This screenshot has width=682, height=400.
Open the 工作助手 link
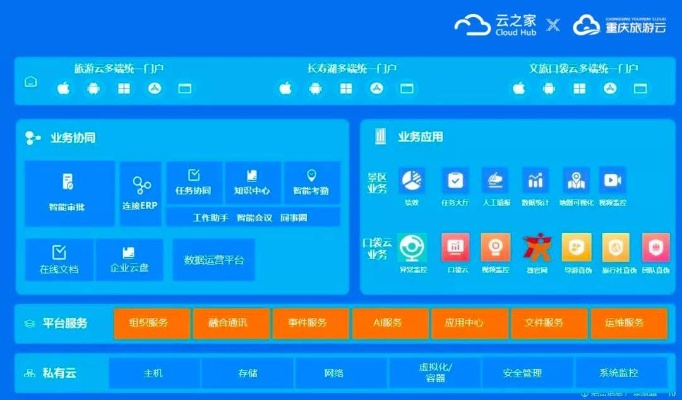point(210,217)
